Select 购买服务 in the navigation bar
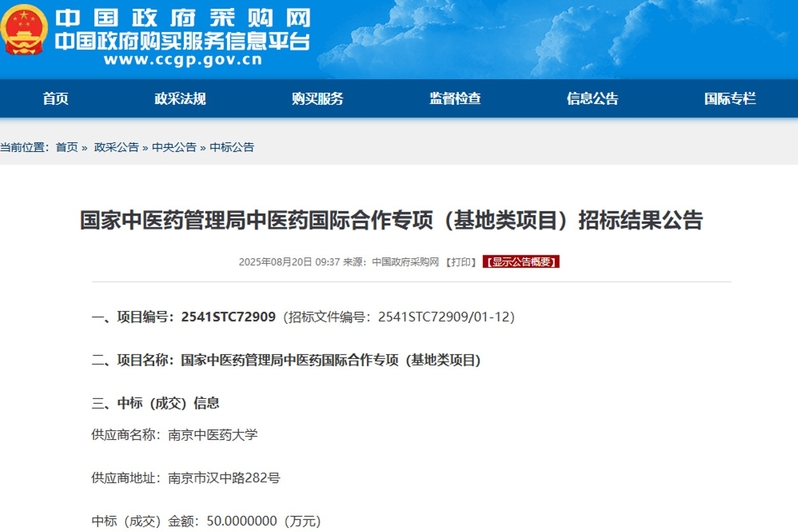 tap(317, 98)
